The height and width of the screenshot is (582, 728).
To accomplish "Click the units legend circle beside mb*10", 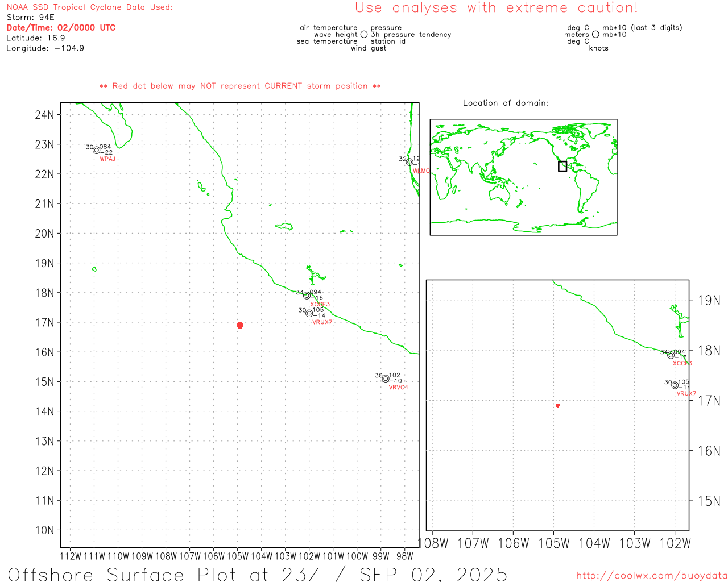I will click(x=595, y=34).
